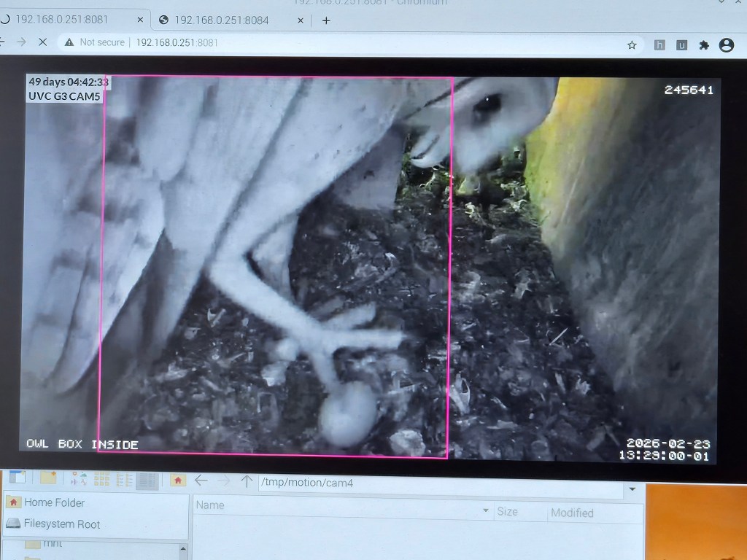
Task: Click the 'Not secure' warning indicator
Action: [95, 42]
